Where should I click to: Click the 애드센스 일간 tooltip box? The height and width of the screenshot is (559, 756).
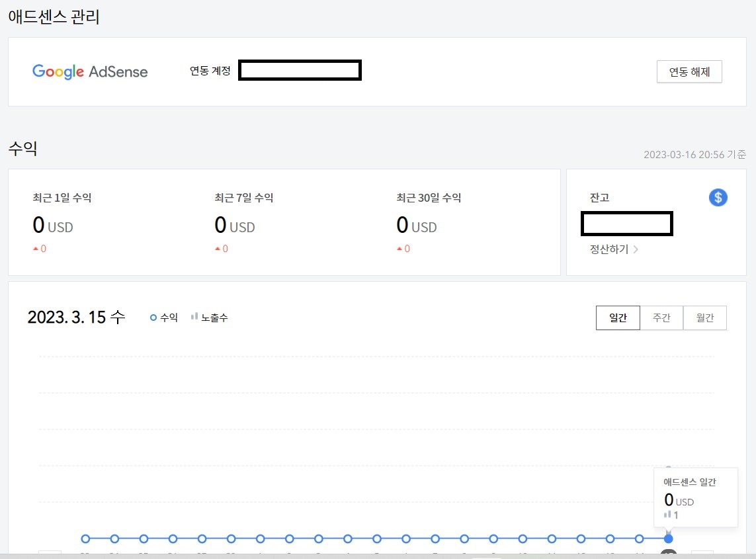(x=696, y=497)
